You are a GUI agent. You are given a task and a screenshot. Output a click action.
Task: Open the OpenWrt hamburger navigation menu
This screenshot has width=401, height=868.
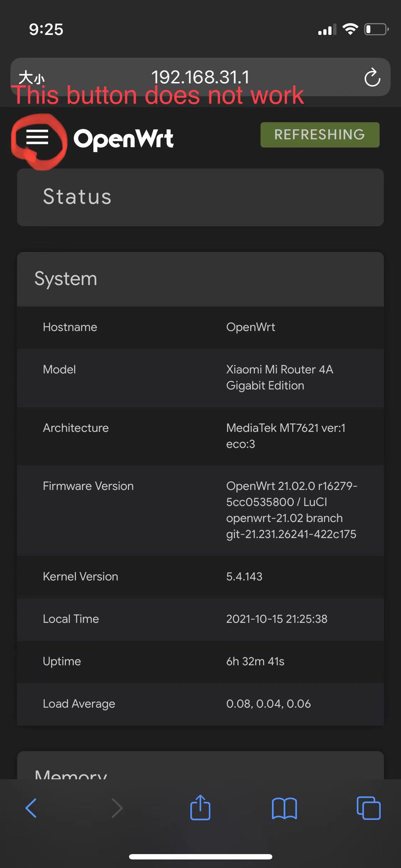pyautogui.click(x=37, y=137)
